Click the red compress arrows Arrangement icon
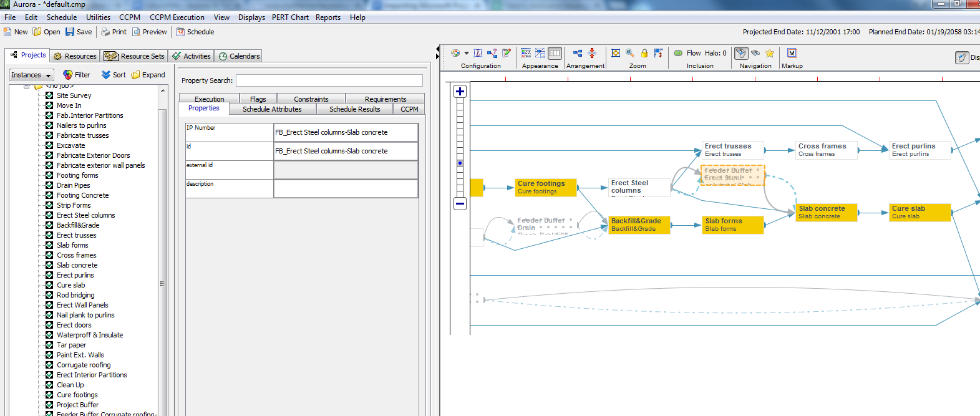Viewport: 980px width, 416px height. [592, 54]
